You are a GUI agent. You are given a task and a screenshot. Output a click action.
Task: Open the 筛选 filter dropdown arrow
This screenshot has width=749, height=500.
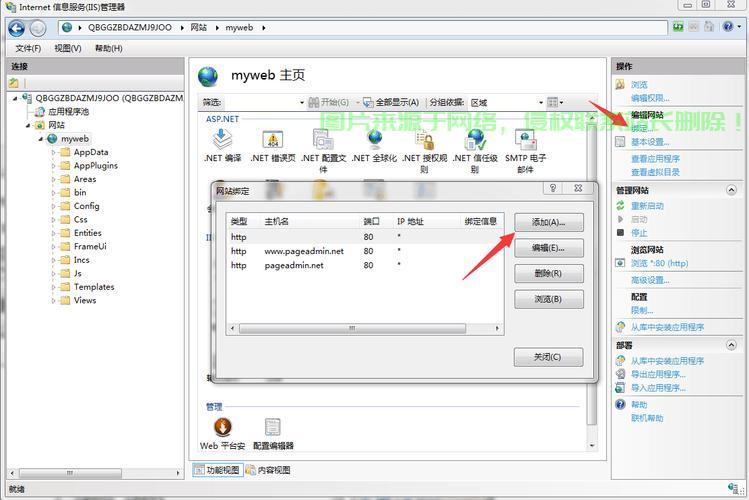(302, 103)
